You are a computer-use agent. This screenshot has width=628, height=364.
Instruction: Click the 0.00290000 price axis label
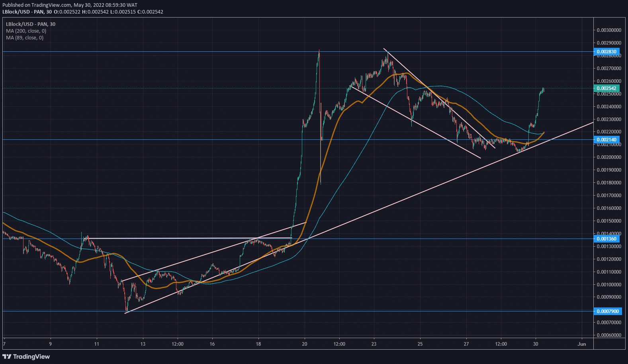pos(609,43)
